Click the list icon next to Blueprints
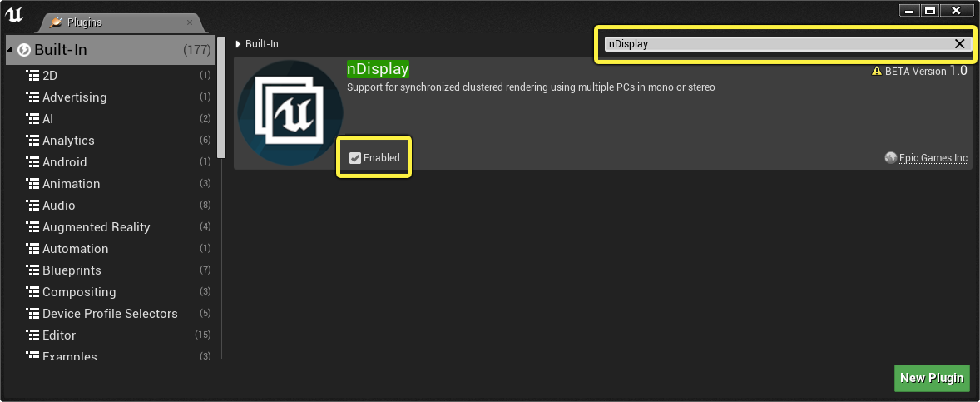Screen dimensions: 980x402 pos(32,270)
